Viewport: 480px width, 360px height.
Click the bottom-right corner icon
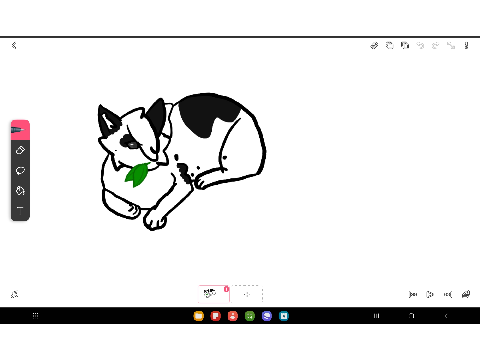click(x=466, y=294)
